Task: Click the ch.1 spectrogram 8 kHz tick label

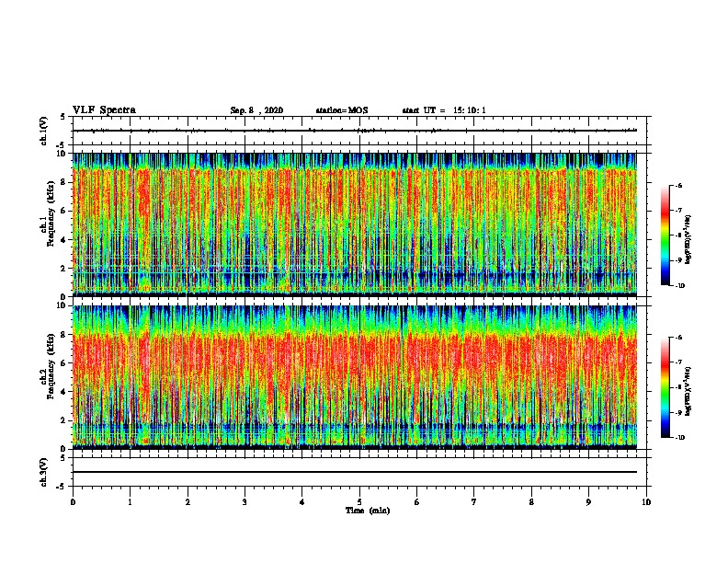Action: (63, 182)
